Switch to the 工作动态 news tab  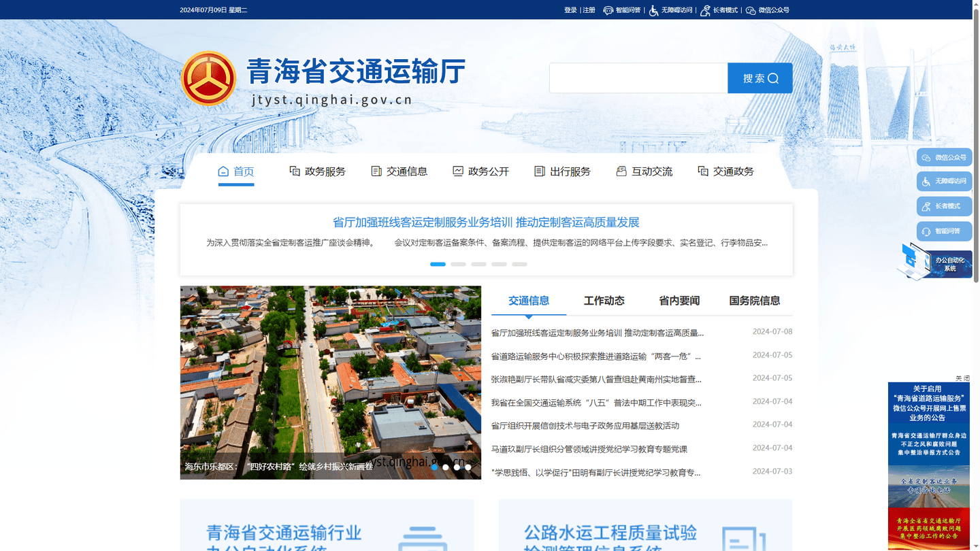(x=604, y=301)
